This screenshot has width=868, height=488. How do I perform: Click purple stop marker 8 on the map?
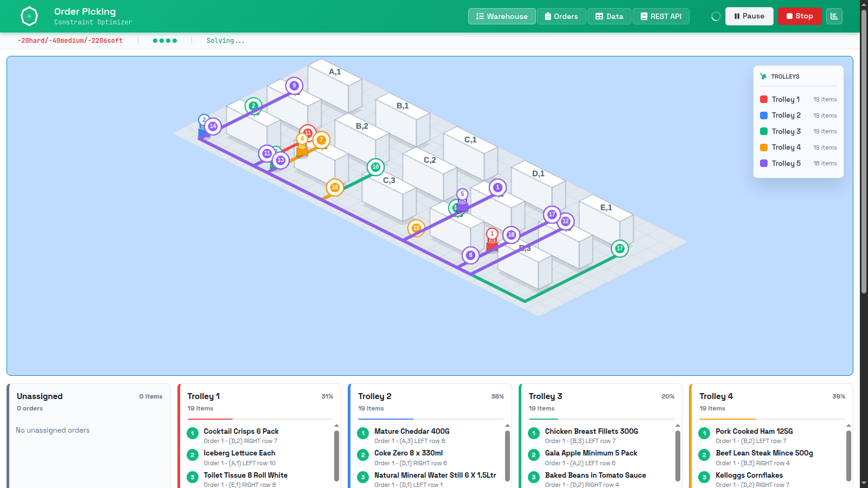click(470, 255)
